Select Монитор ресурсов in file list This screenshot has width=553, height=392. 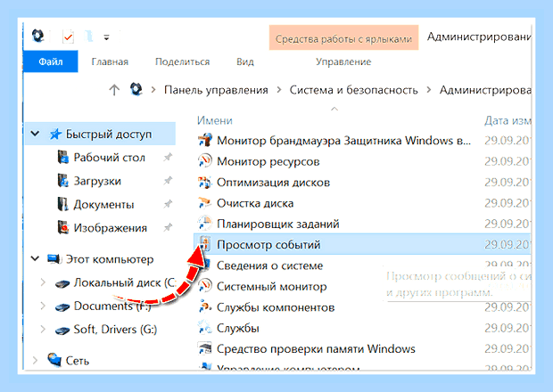(x=268, y=161)
